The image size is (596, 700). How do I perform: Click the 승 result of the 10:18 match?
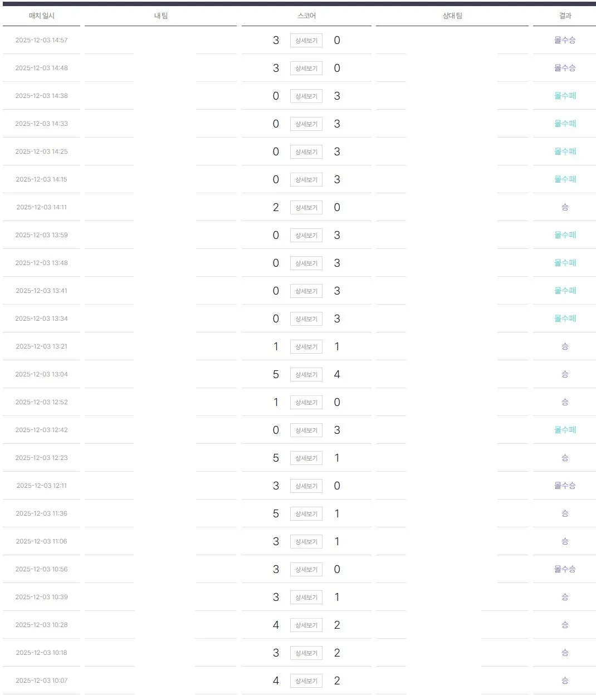[565, 653]
